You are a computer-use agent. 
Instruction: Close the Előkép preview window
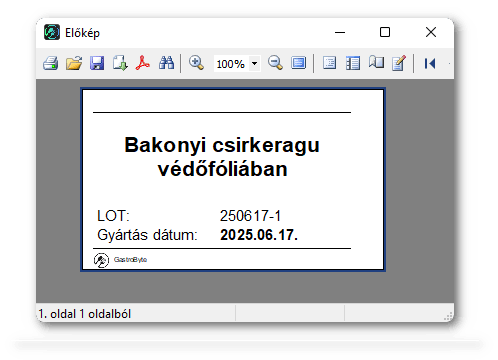pos(431,32)
